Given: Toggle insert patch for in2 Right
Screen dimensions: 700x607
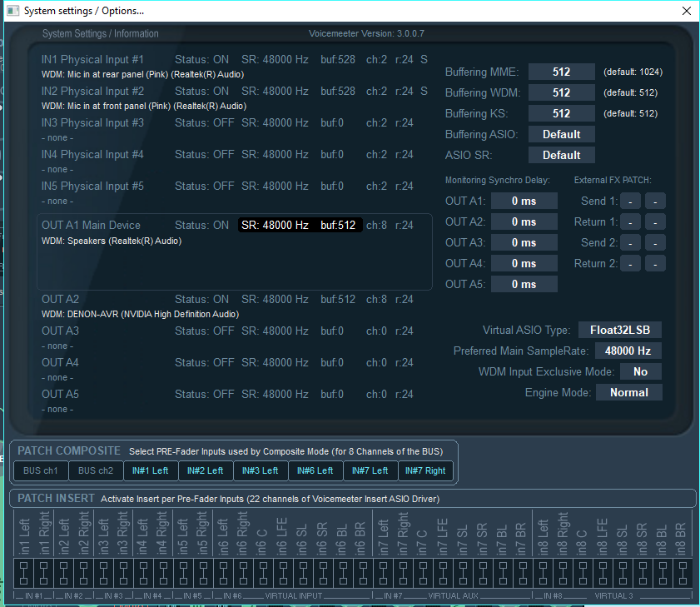Looking at the screenshot, I should (x=83, y=573).
